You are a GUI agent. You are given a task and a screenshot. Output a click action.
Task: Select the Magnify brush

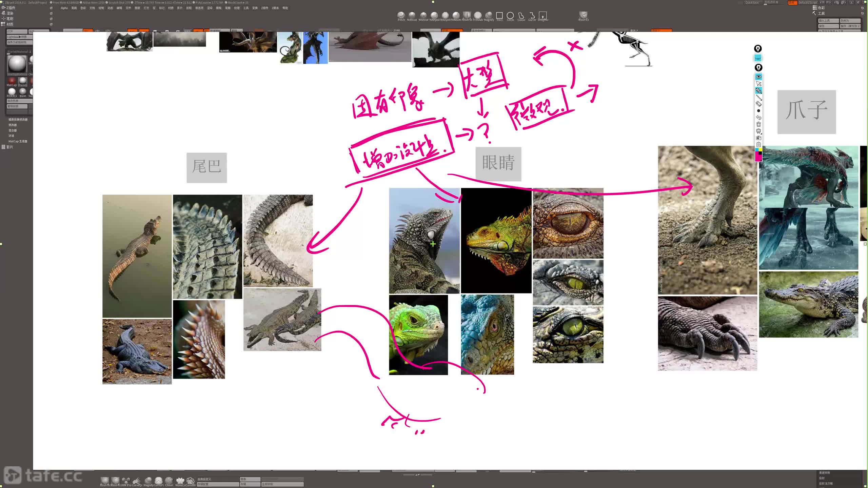pyautogui.click(x=489, y=16)
